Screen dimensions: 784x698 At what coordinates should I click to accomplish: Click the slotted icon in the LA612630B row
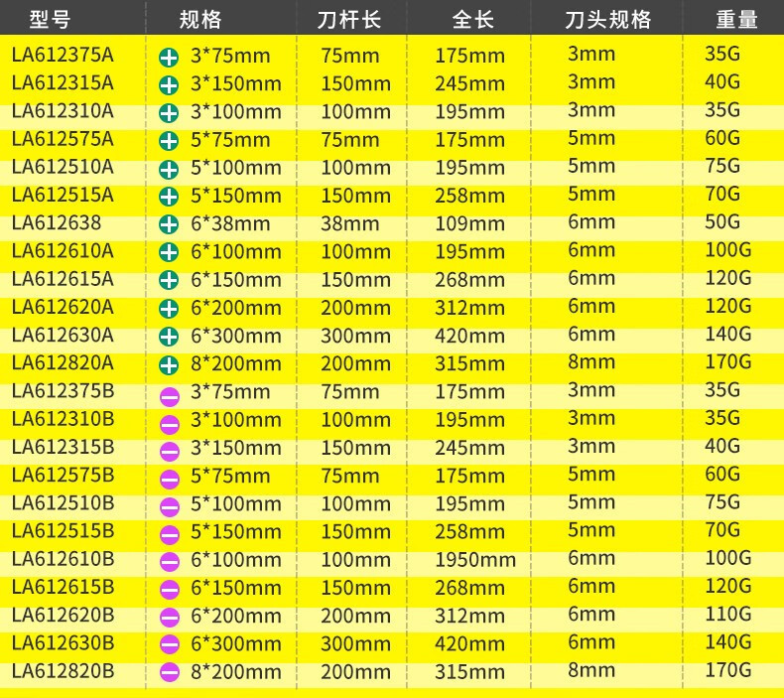tap(169, 644)
